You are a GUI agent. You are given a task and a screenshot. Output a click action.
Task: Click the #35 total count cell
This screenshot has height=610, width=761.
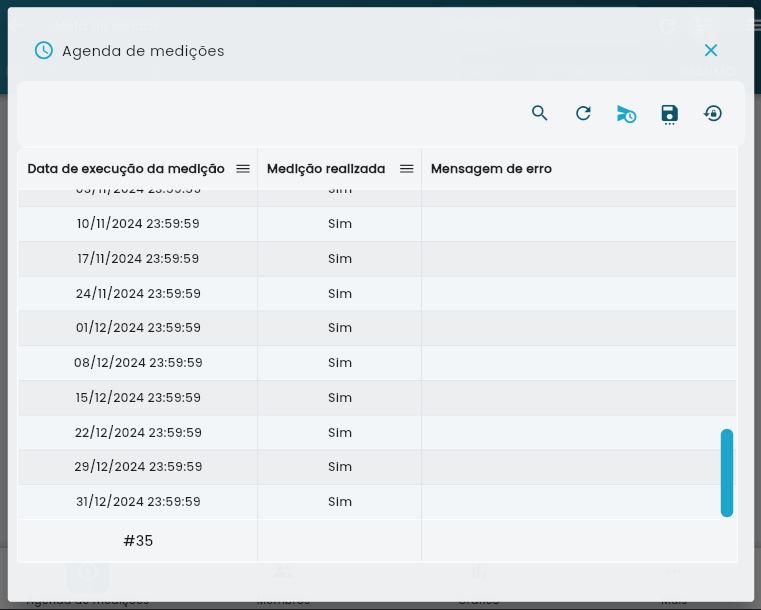[138, 541]
